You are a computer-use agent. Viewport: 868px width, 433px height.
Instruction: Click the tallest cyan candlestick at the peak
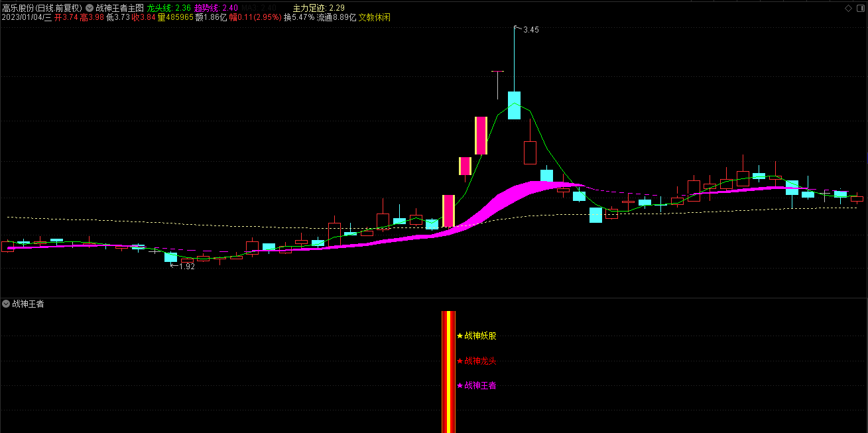514,105
